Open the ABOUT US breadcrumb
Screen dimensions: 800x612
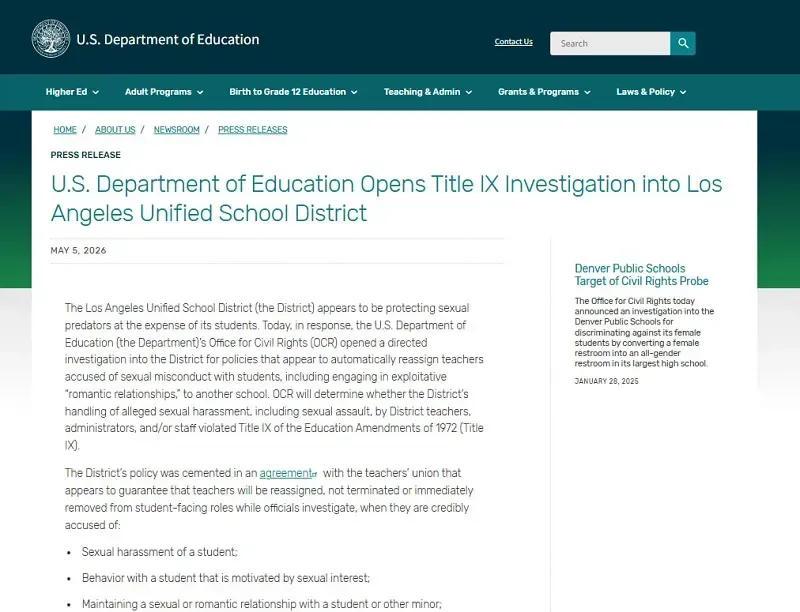[x=115, y=130]
